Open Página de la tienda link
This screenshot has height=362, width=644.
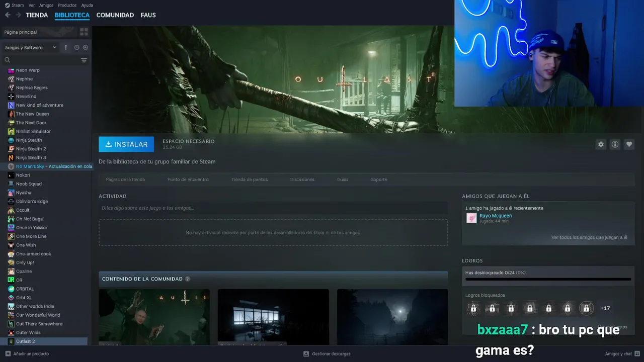click(125, 179)
